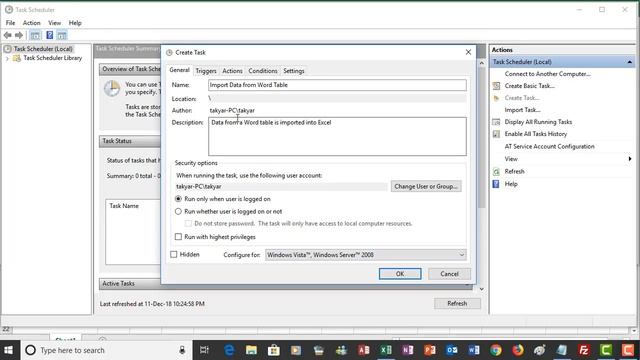Expand the View submenu in Actions pane
Screen dimensions: 640x360
[630, 159]
